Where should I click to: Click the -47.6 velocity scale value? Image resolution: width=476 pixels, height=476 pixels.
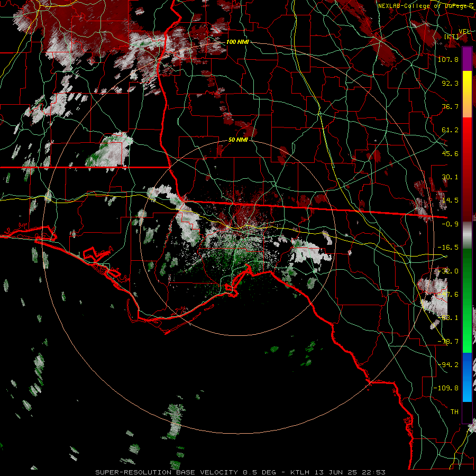448,295
